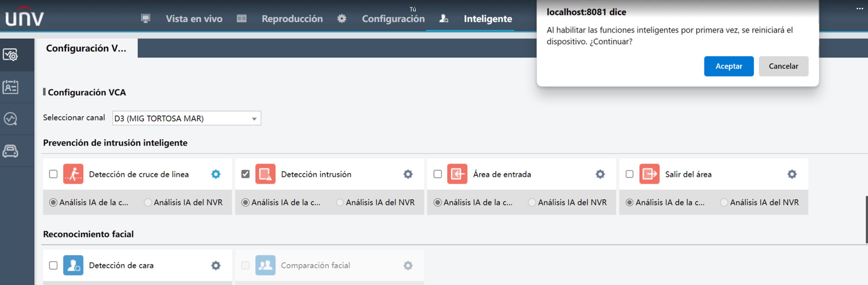Click the Detección intrusión red icon
Screen dimensions: 868x285
pos(265,174)
